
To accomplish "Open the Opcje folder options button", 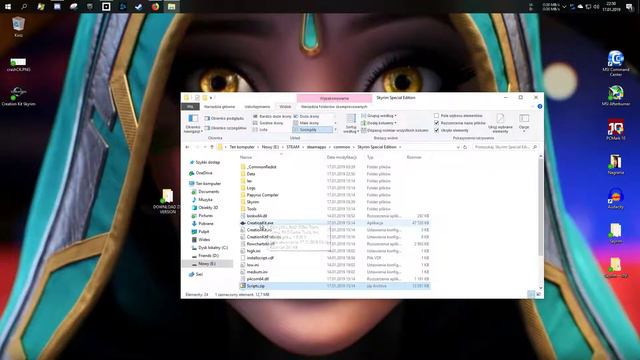I will click(x=524, y=123).
